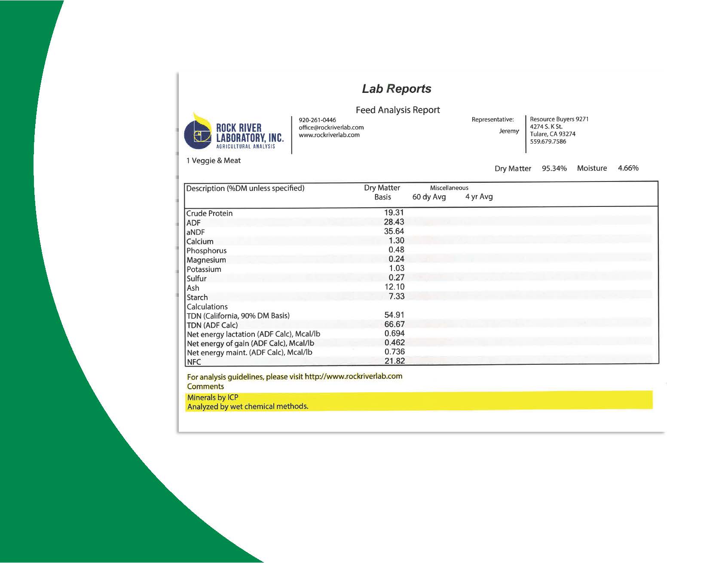Screen dimensions: 728x563
Task: Click the yellow highlighted Minerals by ICP comment
Action: coord(213,397)
